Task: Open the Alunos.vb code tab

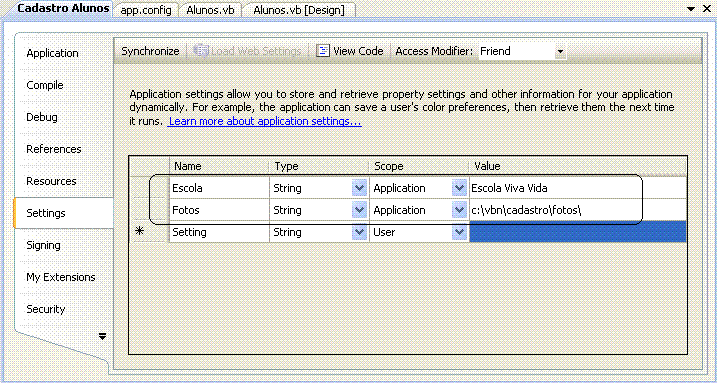Action: [210, 10]
